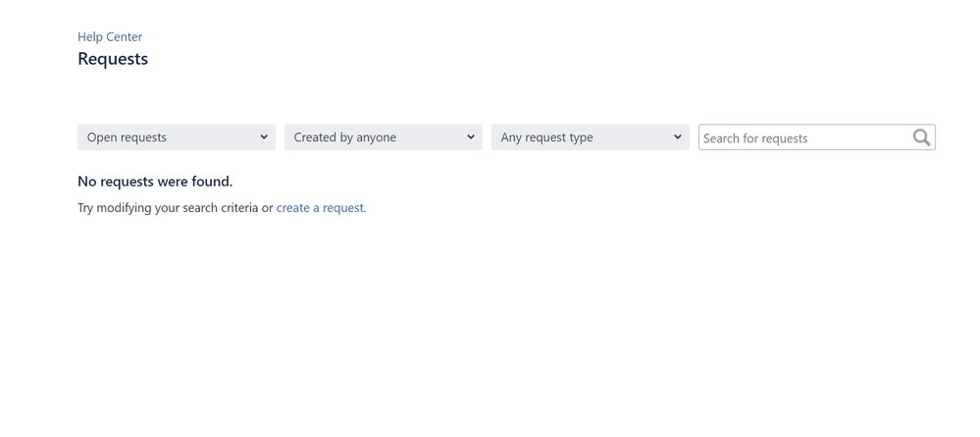Select the 'No requests were found.' message
Screen dimensions: 980x437
point(155,182)
